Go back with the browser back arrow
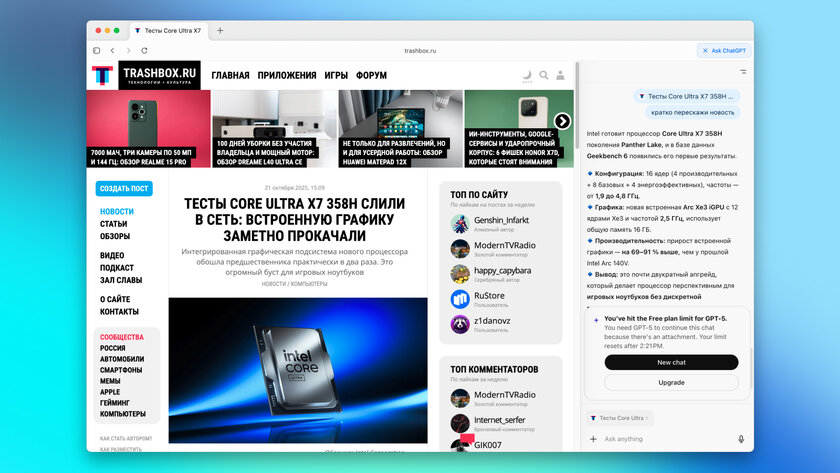Viewport: 840px width, 473px height. pos(112,50)
